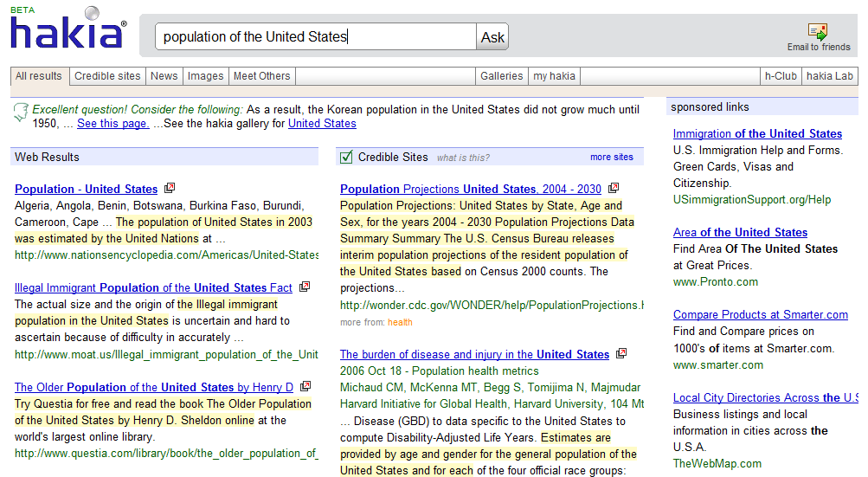Open the hakia Lab tab
This screenshot has height=477, width=868.
coord(829,76)
